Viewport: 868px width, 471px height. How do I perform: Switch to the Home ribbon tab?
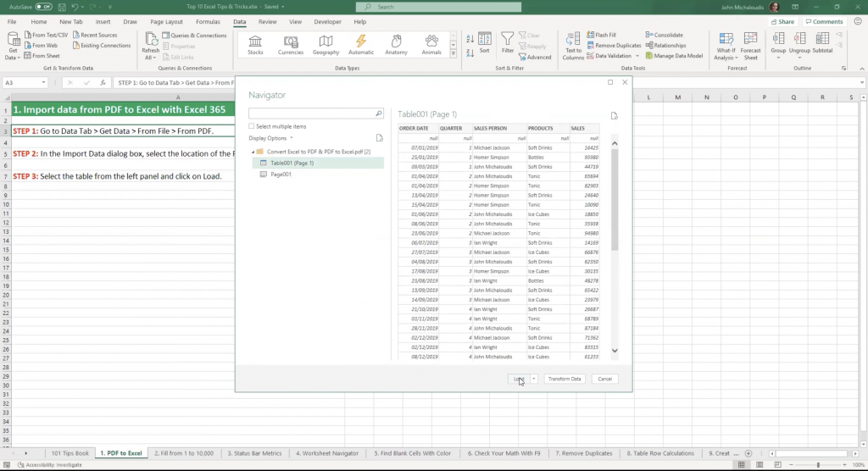click(x=39, y=21)
